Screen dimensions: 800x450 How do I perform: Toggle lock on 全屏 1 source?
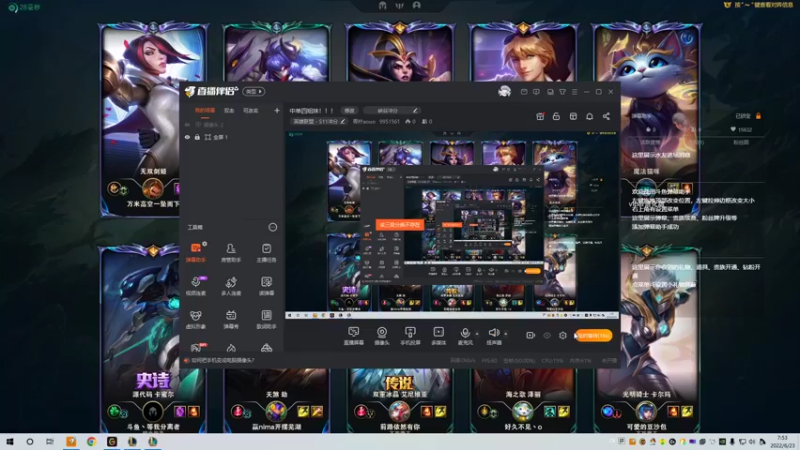(x=197, y=137)
